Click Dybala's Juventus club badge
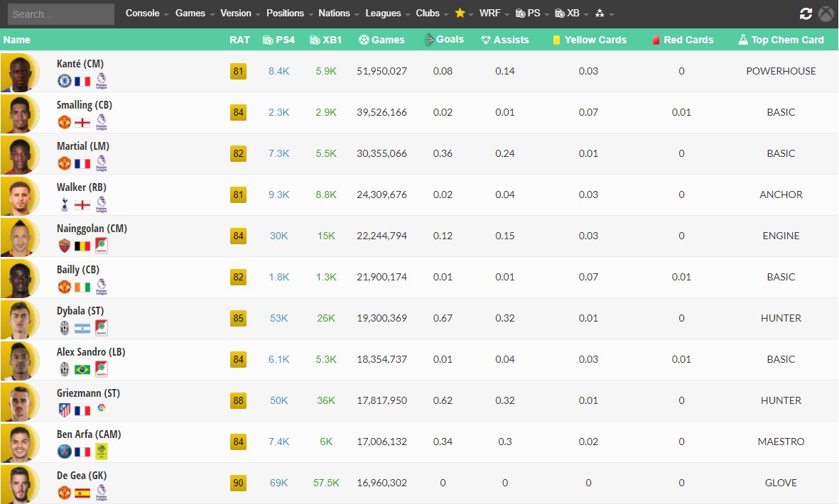 tap(64, 328)
